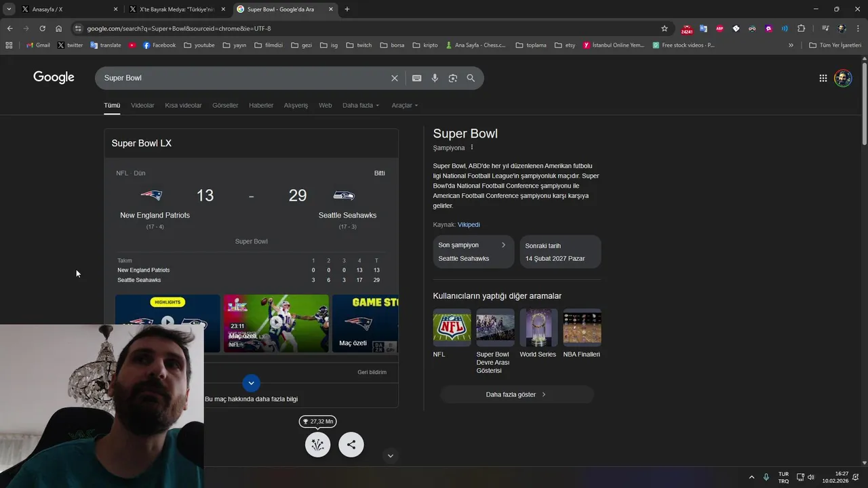The height and width of the screenshot is (488, 868).
Task: Open the World Series related search
Action: coord(538,333)
